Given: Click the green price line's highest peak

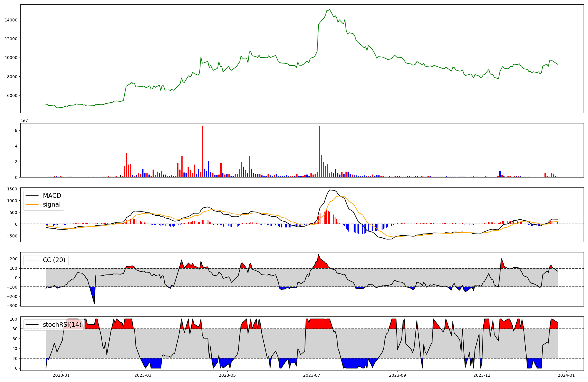Looking at the screenshot, I should click(x=330, y=9).
